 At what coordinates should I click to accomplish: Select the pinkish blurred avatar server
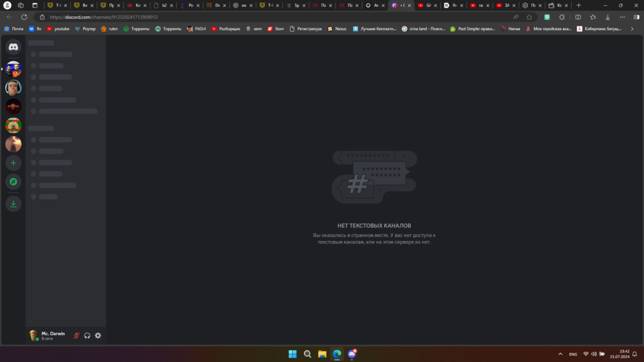[13, 144]
